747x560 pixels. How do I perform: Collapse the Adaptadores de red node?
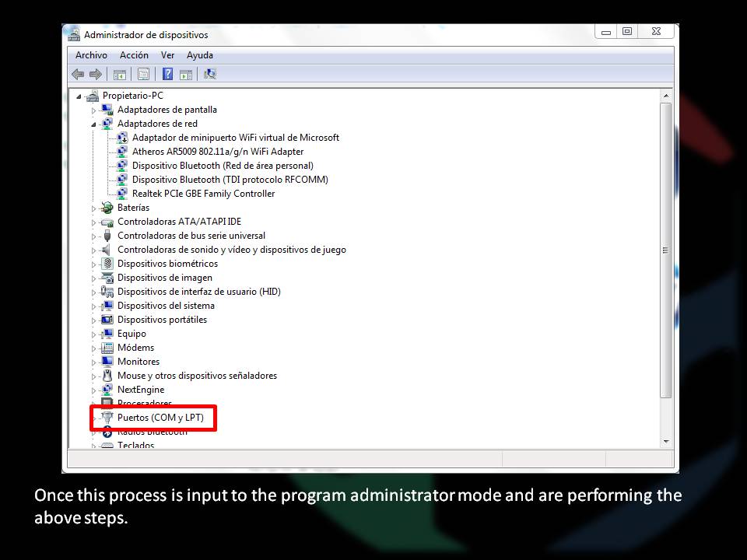[x=93, y=124]
